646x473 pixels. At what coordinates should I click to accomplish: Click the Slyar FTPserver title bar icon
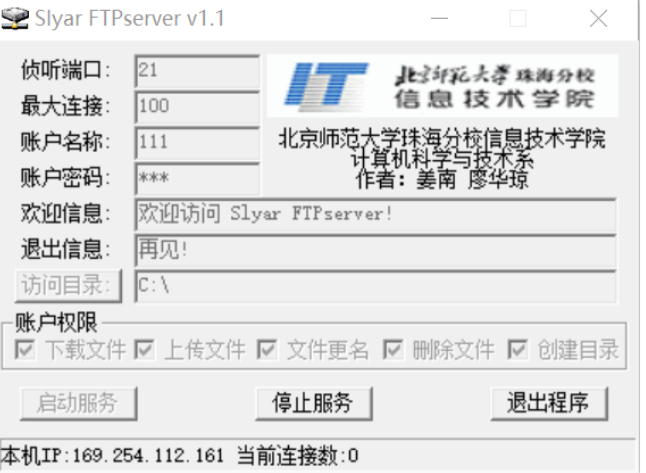14,19
